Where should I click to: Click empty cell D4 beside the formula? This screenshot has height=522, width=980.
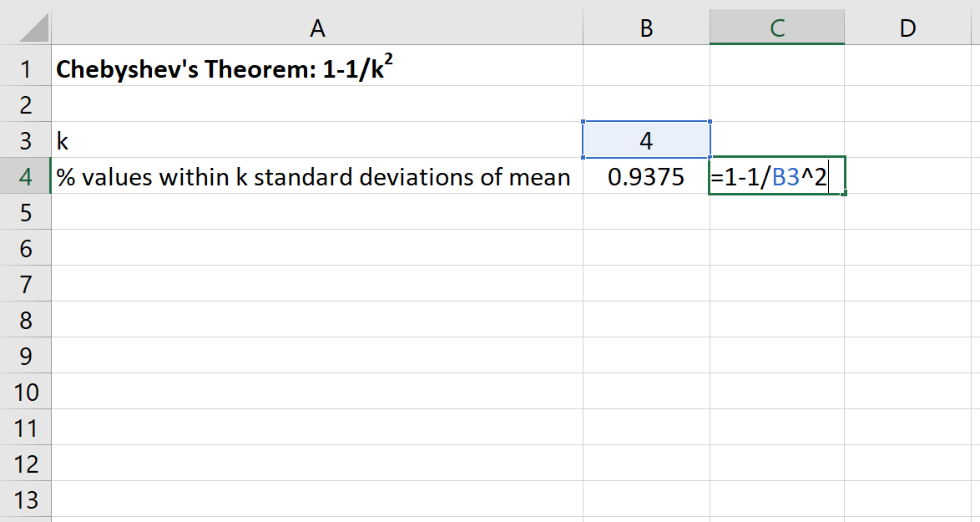point(907,176)
